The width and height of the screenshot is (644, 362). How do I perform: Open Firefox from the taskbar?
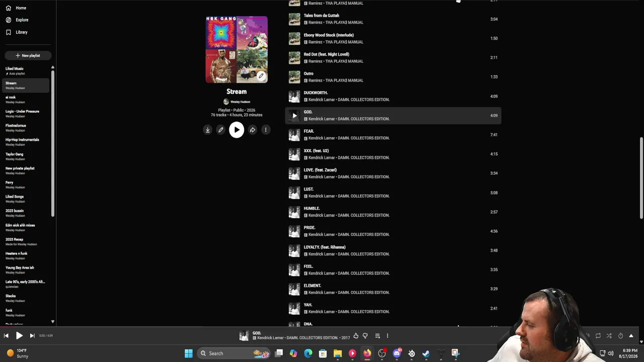click(x=367, y=353)
